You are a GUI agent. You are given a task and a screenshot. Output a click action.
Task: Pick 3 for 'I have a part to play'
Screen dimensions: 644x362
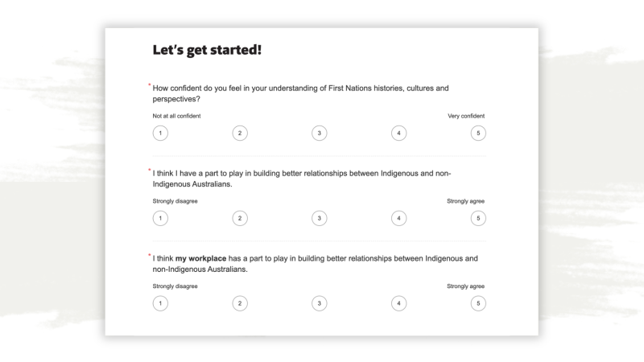pos(319,218)
